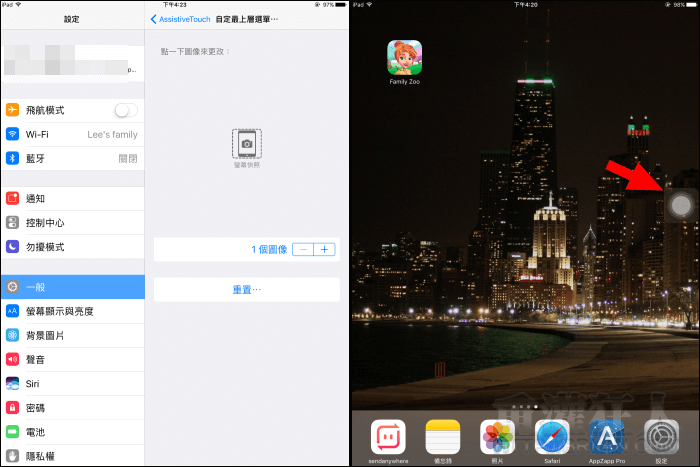
Task: Select 勿擾模式 Do Not Disturb
Action: (72, 246)
